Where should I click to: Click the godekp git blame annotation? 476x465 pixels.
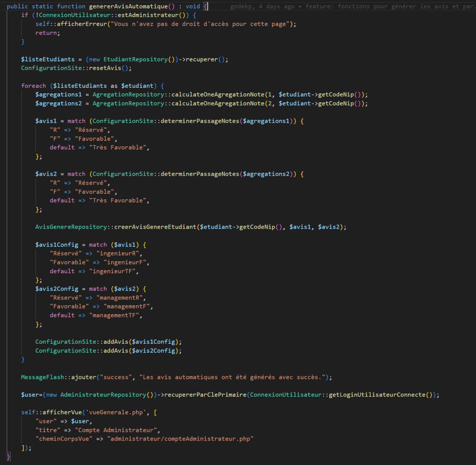pos(353,7)
